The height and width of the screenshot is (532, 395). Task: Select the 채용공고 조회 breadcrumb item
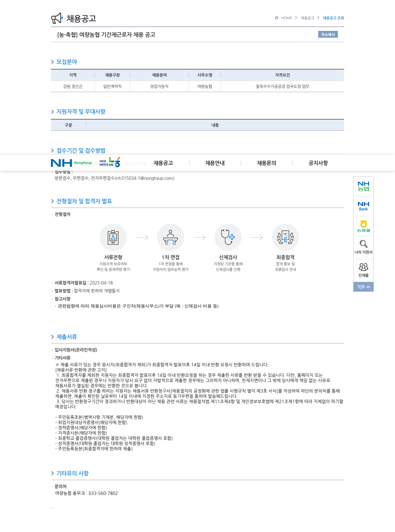pyautogui.click(x=333, y=18)
